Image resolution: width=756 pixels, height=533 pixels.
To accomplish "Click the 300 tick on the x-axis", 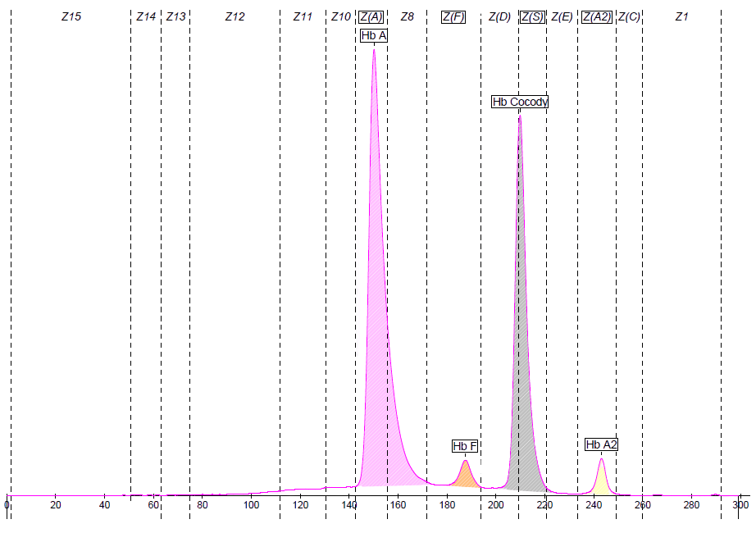I will pos(740,505).
